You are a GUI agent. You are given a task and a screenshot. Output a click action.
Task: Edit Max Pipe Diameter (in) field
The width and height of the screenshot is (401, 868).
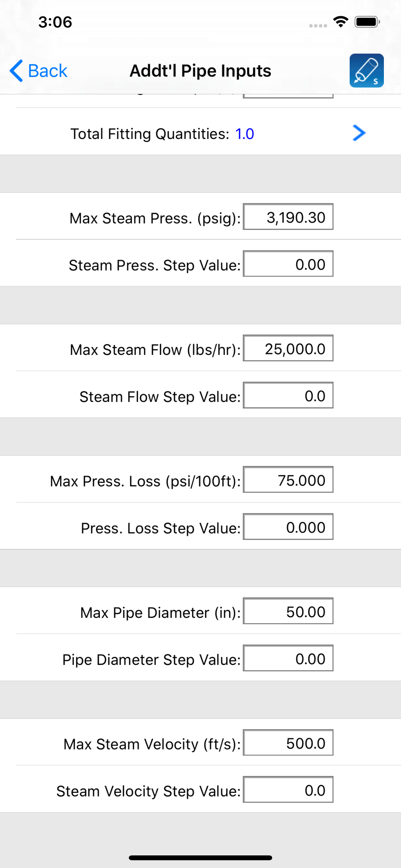(x=288, y=611)
